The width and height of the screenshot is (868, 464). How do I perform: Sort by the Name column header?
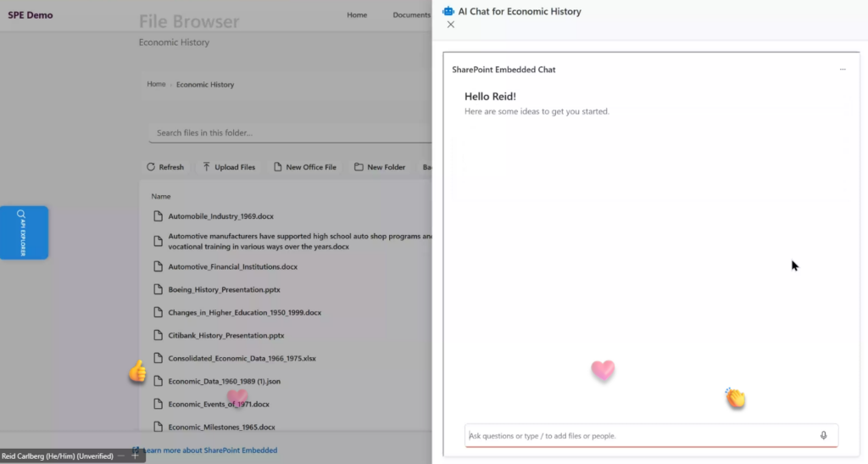tap(161, 197)
